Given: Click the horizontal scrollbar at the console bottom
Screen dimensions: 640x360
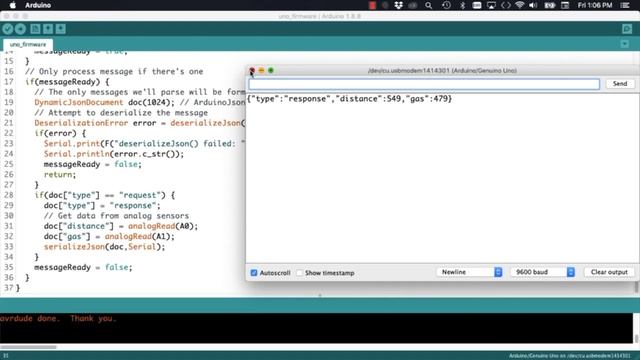Looking at the screenshot, I should pos(28,347).
